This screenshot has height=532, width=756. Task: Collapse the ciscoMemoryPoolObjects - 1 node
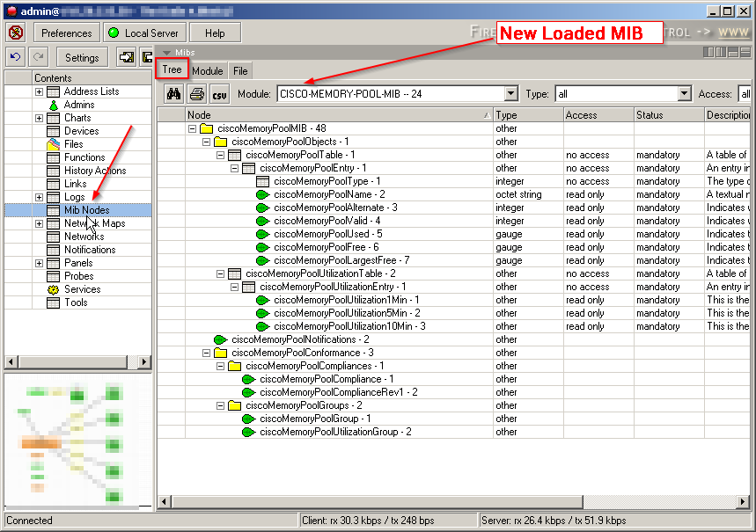pos(206,142)
